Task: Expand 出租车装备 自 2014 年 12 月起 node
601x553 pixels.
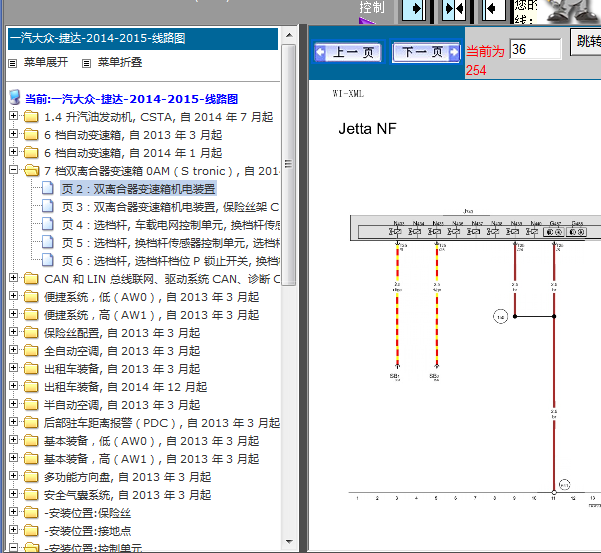Action: coord(13,386)
